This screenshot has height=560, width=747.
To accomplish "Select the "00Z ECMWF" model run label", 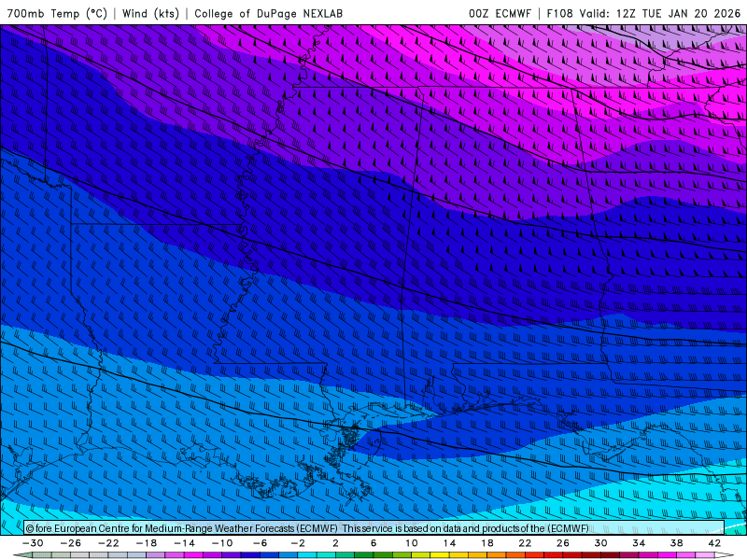I will 500,13.
